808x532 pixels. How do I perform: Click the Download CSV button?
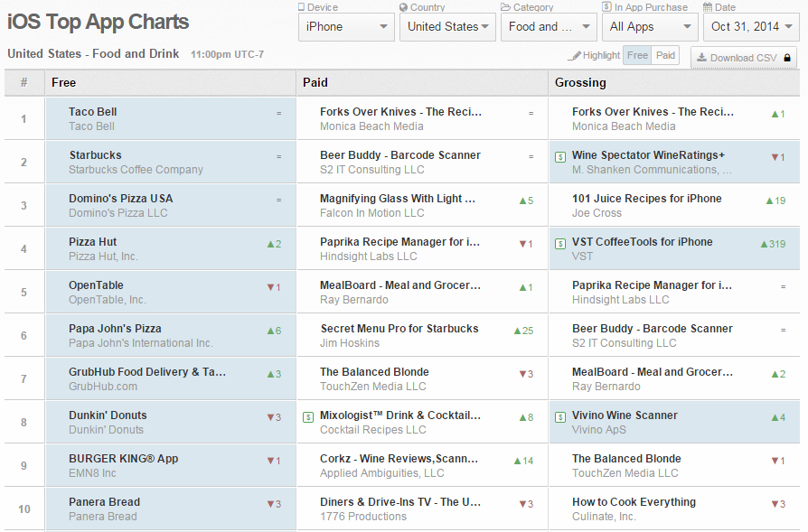(x=743, y=58)
